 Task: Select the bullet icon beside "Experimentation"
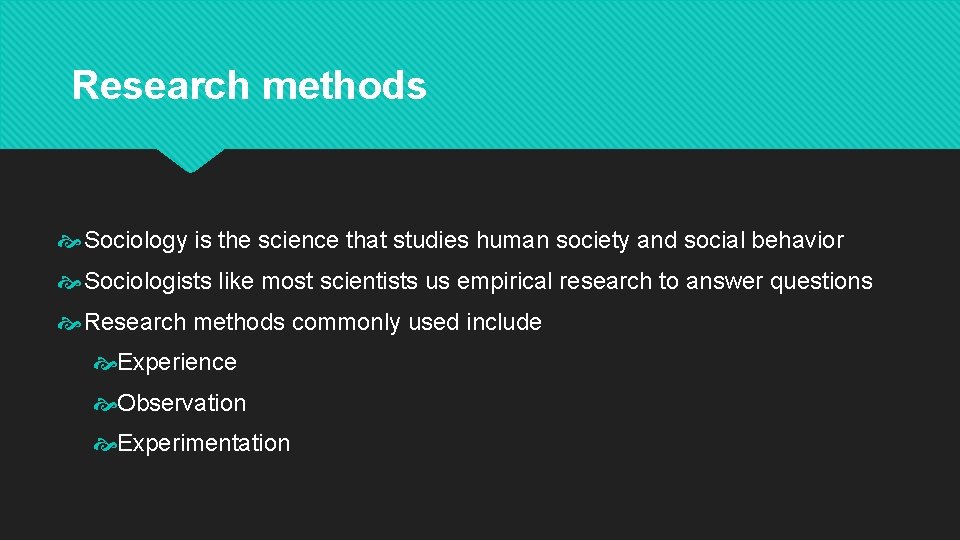[x=105, y=444]
